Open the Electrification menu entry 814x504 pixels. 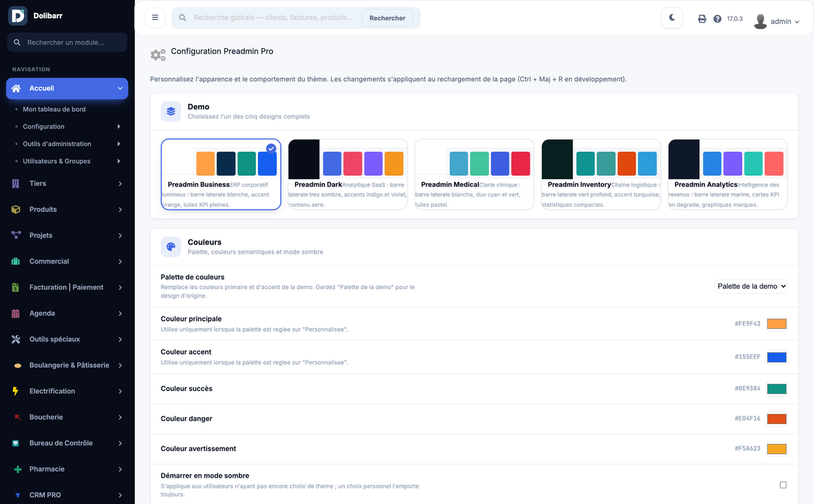(x=67, y=391)
